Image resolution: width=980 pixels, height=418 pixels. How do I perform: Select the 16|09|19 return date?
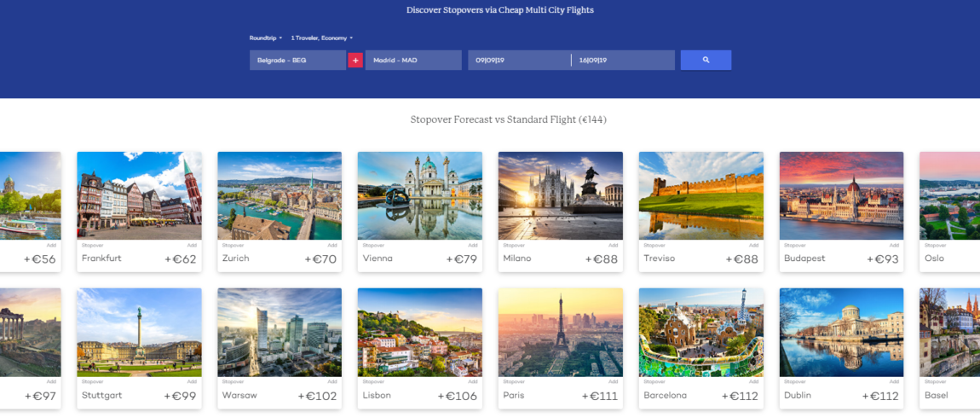pos(623,60)
